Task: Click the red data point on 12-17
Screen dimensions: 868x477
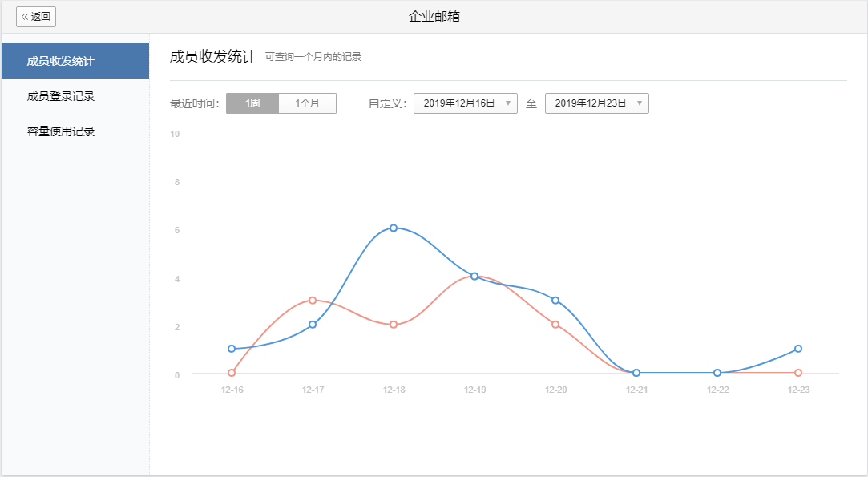Action: tap(311, 301)
